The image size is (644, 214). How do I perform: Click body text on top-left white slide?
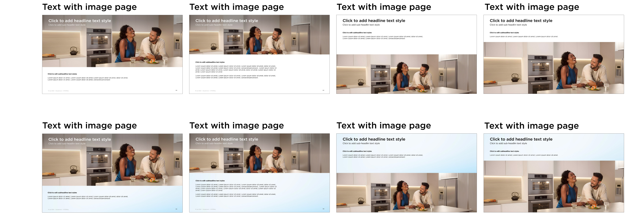[87, 79]
